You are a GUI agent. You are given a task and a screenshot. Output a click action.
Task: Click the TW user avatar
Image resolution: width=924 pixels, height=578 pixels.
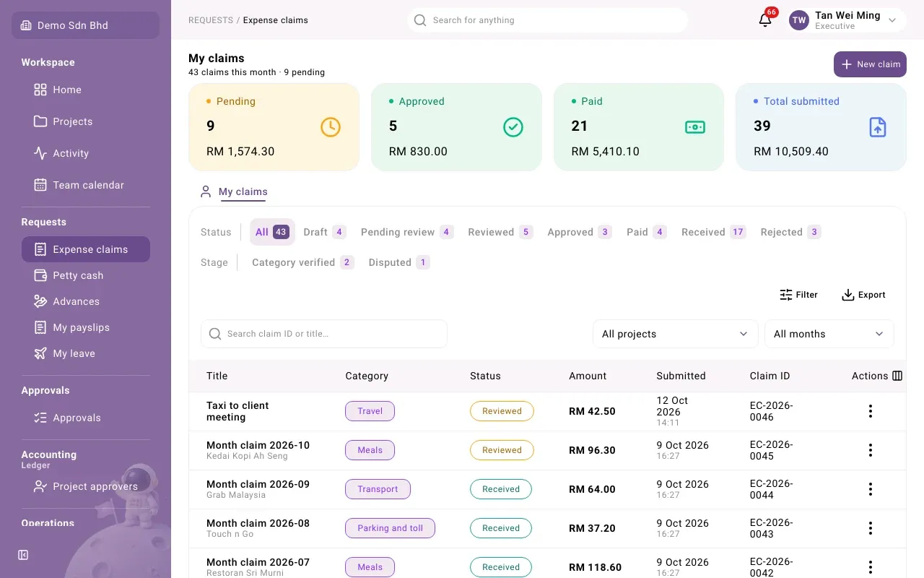tap(799, 20)
